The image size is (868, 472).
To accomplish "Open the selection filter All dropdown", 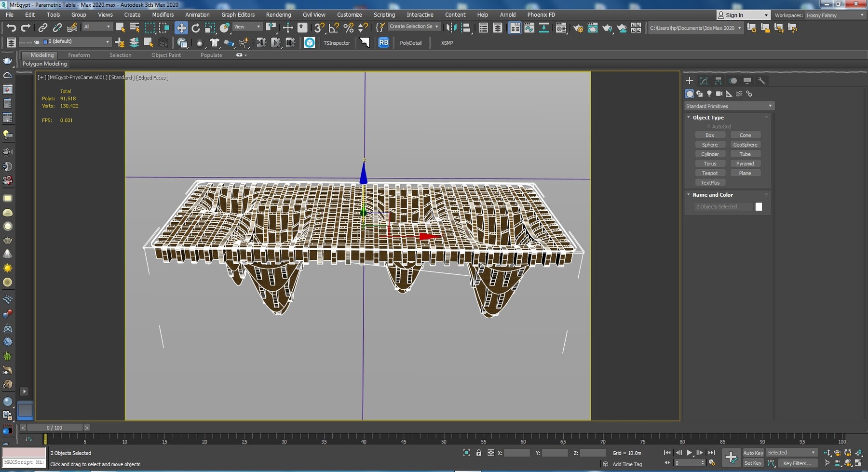I will click(97, 26).
